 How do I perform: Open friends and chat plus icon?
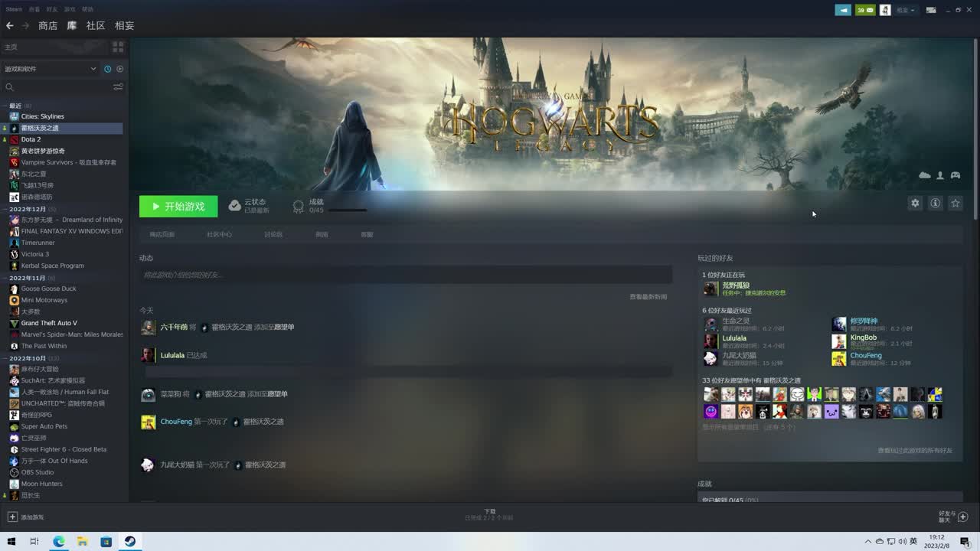pyautogui.click(x=963, y=517)
